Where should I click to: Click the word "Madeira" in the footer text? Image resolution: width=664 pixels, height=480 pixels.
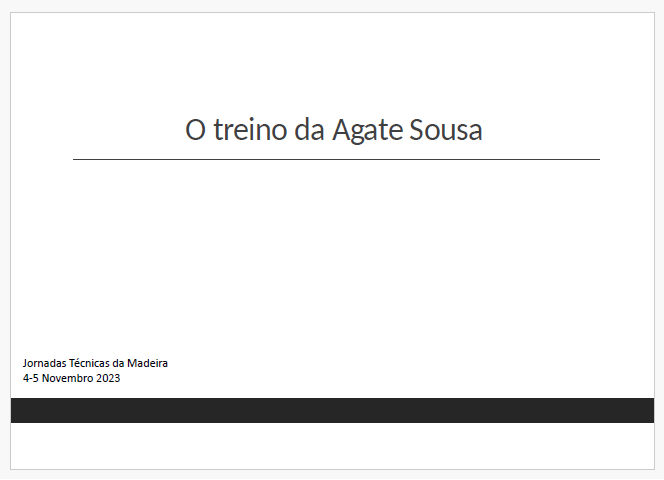click(148, 363)
